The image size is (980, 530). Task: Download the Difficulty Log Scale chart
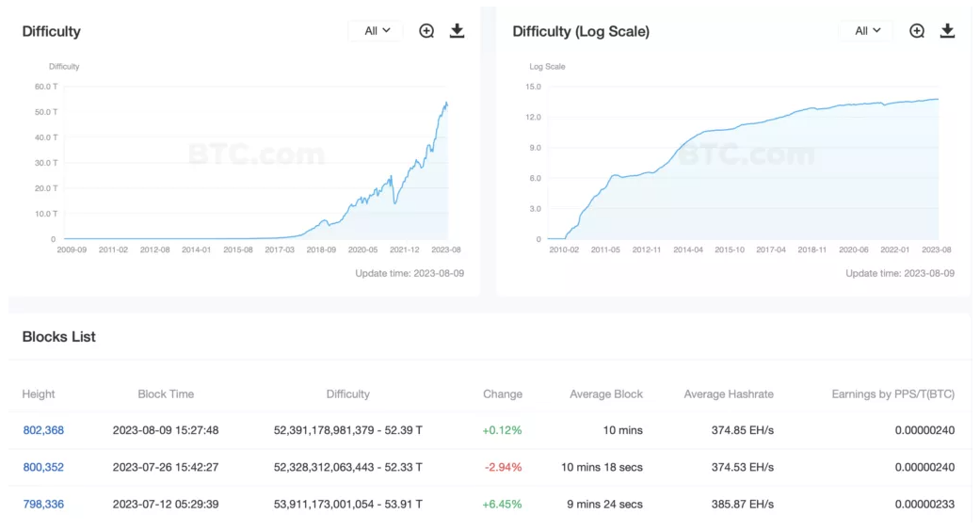point(948,31)
